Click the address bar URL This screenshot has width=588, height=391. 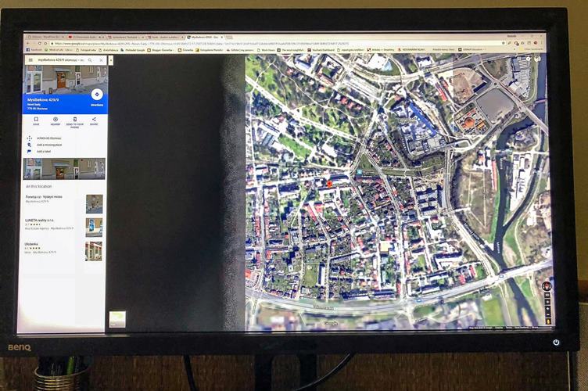click(x=278, y=44)
